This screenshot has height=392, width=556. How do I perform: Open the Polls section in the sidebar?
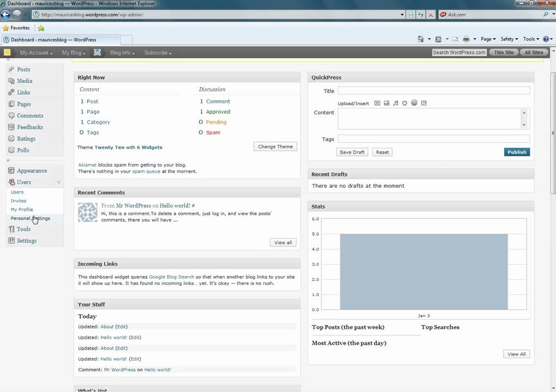(x=23, y=150)
